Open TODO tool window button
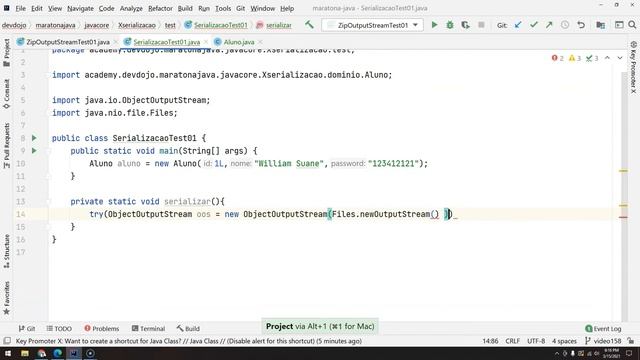 [x=59, y=329]
